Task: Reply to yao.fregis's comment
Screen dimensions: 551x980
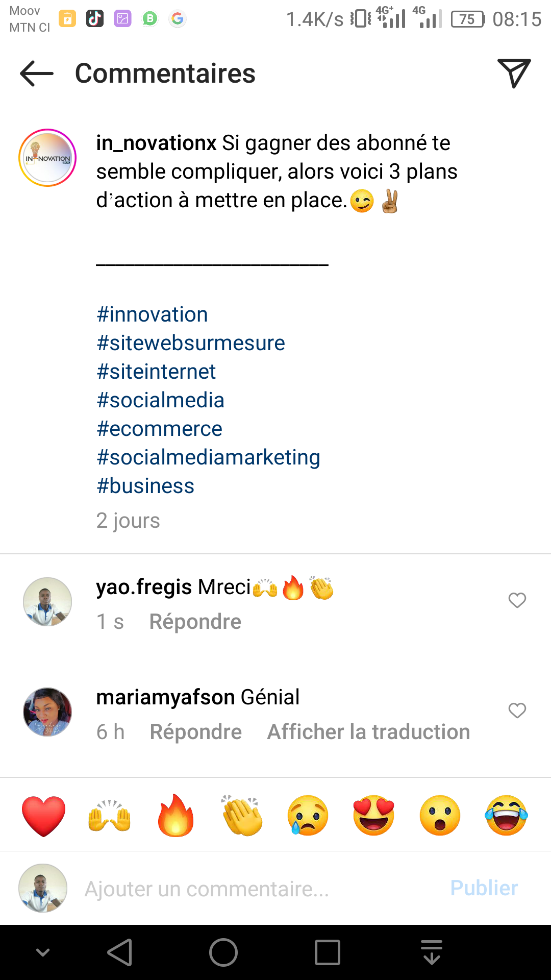Action: click(x=195, y=622)
